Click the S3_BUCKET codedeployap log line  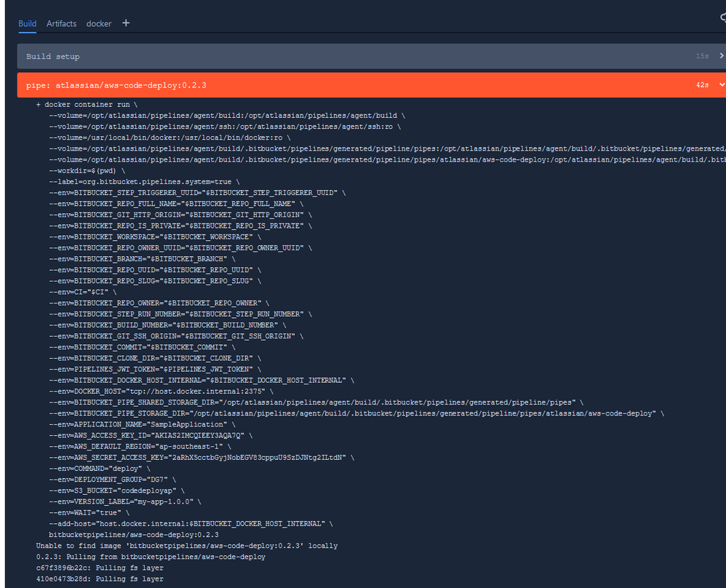click(116, 490)
